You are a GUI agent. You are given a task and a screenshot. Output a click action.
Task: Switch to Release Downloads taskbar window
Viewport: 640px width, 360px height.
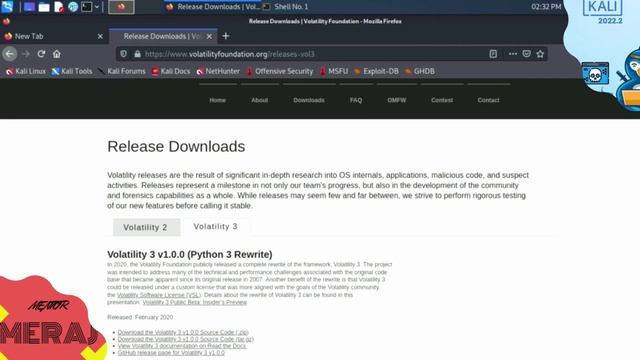coord(212,7)
